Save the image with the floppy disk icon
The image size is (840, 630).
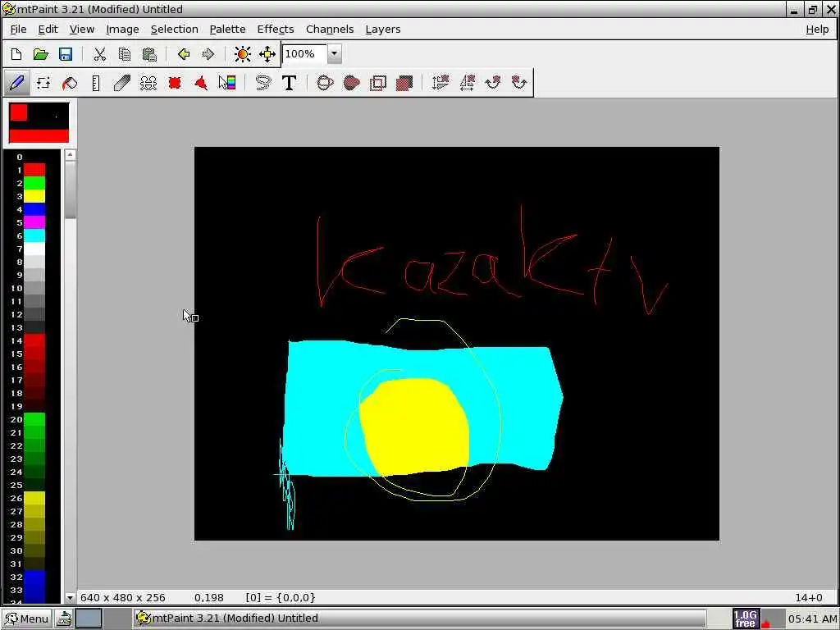(66, 54)
